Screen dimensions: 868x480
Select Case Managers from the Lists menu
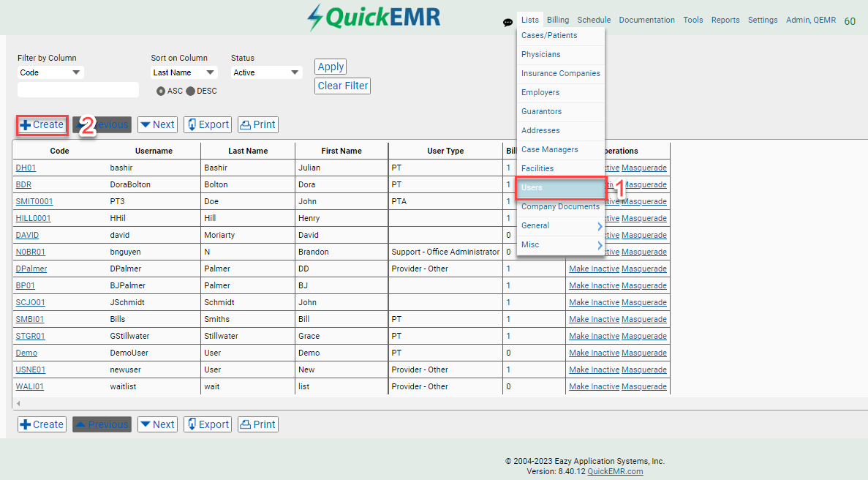point(560,149)
